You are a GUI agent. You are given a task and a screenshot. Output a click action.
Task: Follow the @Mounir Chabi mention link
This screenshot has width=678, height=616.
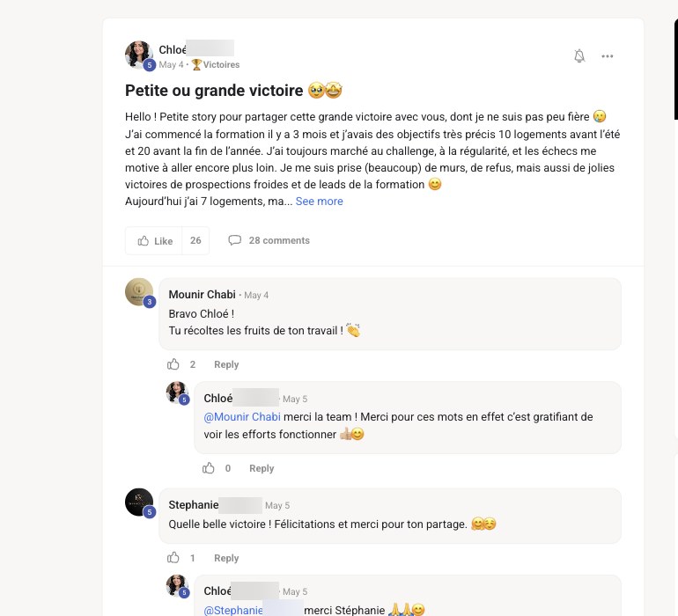coord(242,417)
